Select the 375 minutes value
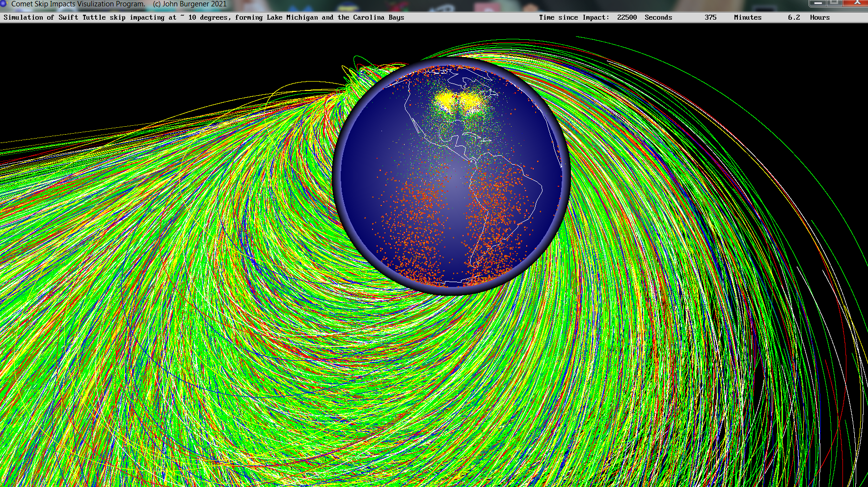This screenshot has height=487, width=868. click(x=710, y=17)
